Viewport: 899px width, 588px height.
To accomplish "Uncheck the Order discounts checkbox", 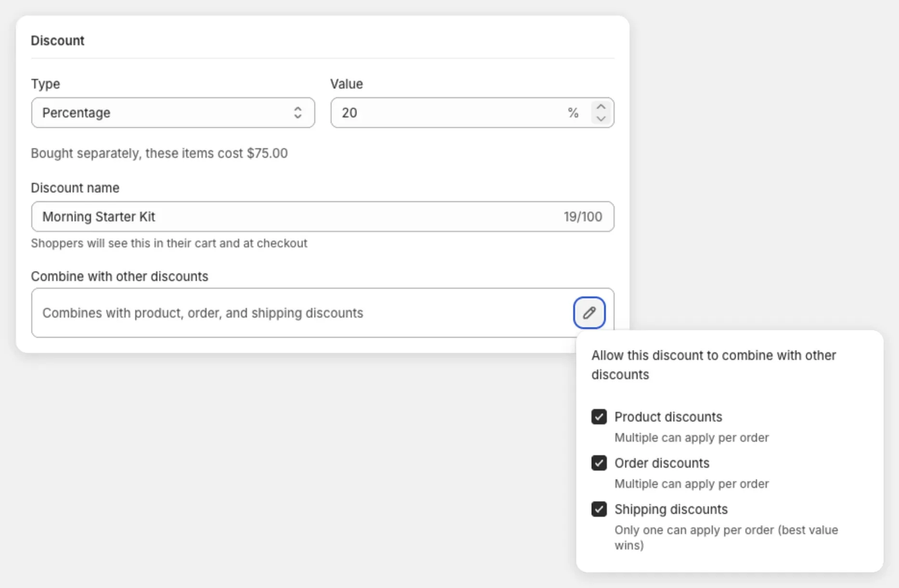I will (599, 463).
